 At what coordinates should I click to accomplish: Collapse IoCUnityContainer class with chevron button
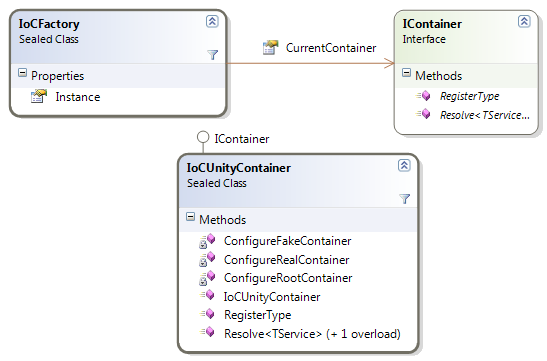[x=404, y=165]
